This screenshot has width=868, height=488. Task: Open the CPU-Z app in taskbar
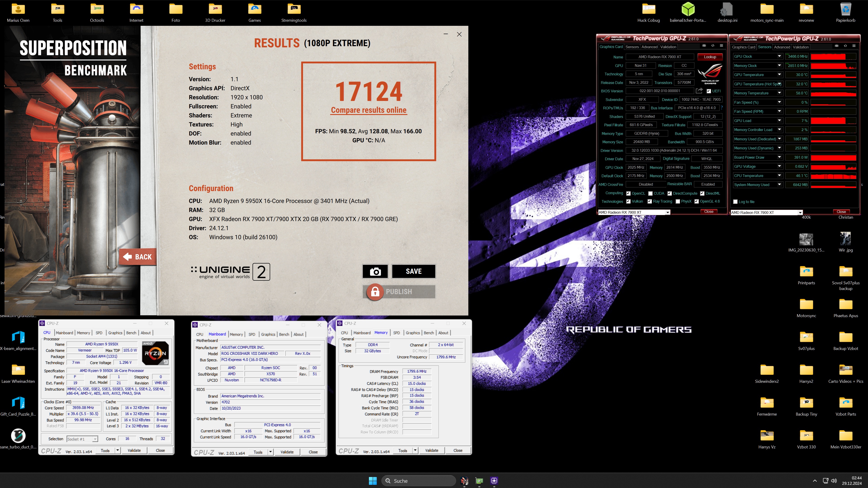[x=494, y=481]
